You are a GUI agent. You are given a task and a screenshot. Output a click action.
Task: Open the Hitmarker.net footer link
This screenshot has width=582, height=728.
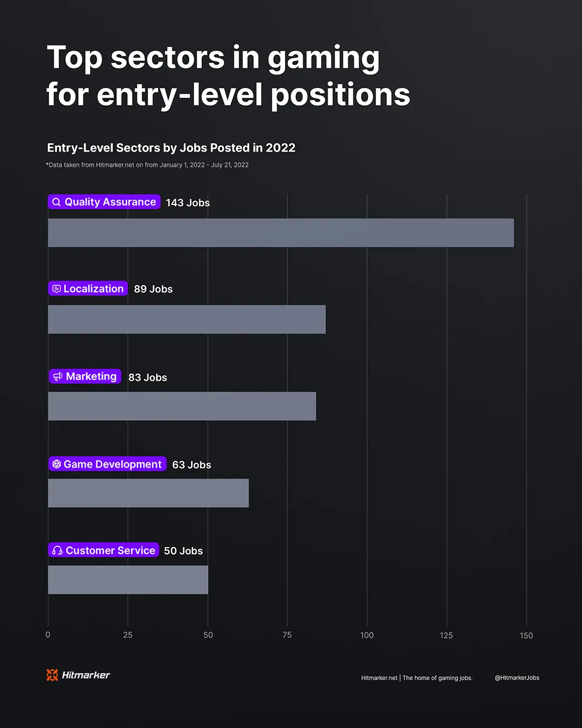pyautogui.click(x=379, y=678)
